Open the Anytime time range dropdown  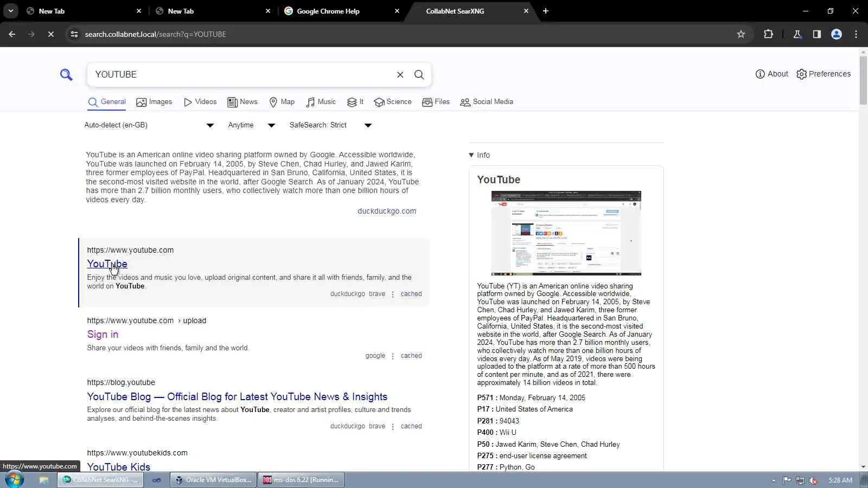[252, 125]
